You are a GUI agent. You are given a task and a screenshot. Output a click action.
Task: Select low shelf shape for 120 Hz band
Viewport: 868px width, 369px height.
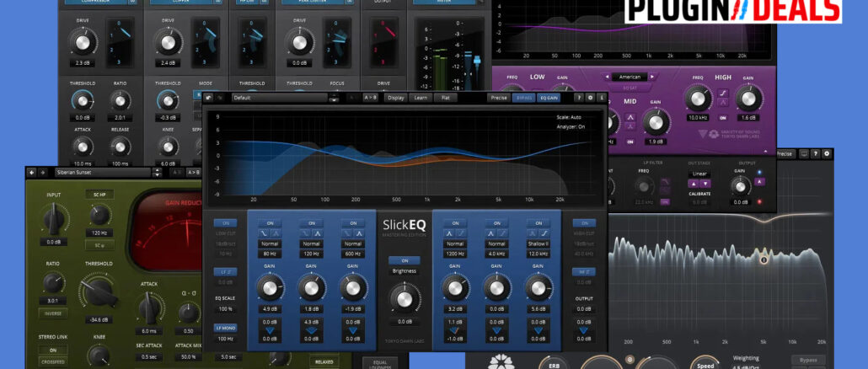(x=306, y=233)
